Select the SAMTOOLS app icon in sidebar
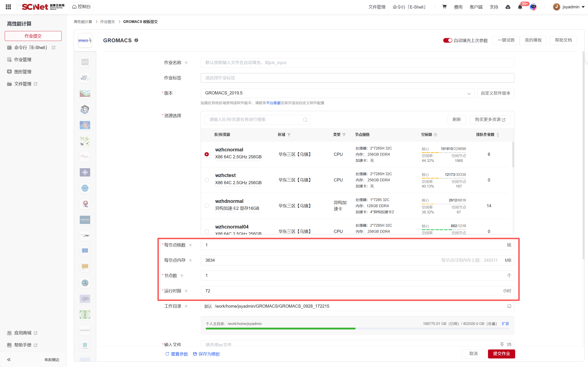The image size is (588, 367). [x=85, y=220]
